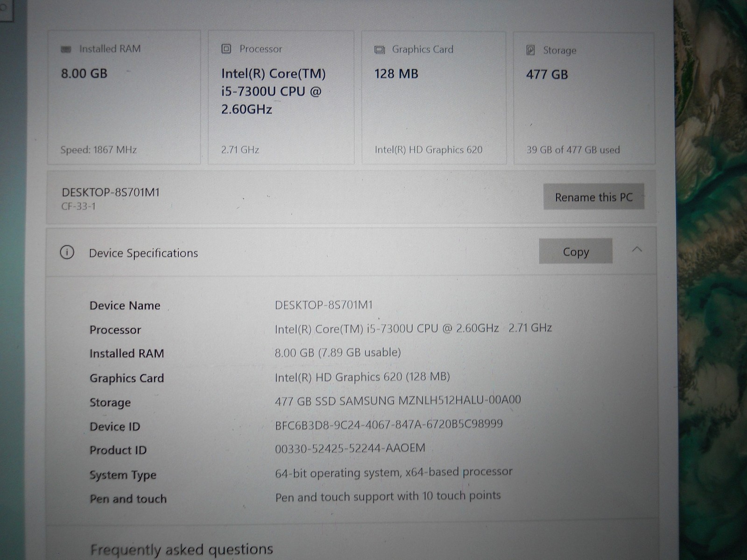Select the 64-bit operating system value

(x=394, y=472)
